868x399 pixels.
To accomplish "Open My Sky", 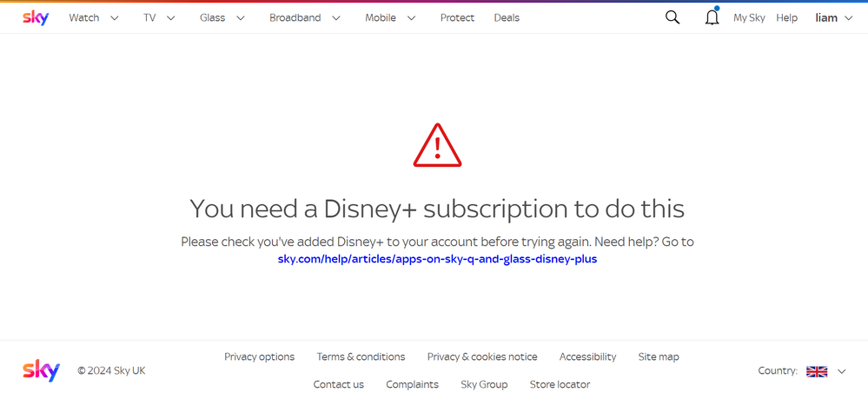I will coord(749,17).
